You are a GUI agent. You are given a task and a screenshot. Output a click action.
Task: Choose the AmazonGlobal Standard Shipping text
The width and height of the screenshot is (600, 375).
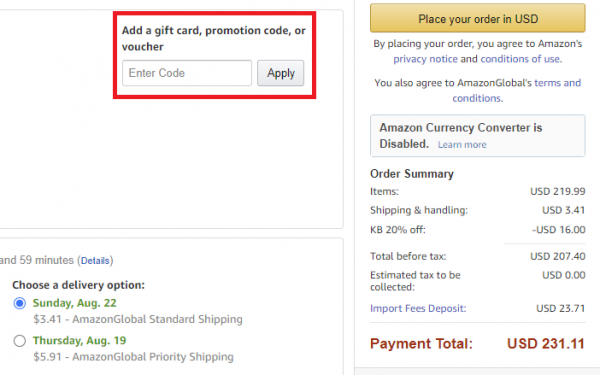tap(138, 319)
